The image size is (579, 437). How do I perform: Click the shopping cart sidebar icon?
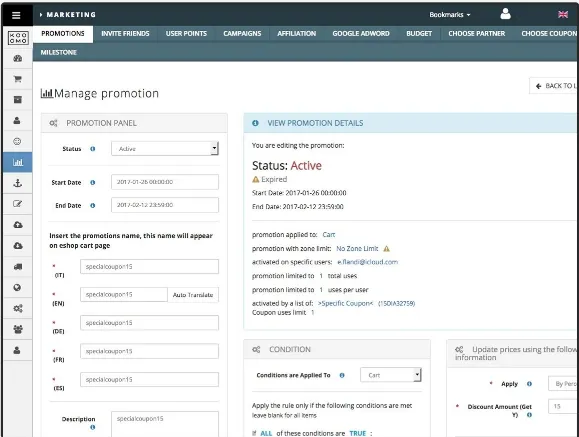(17, 79)
